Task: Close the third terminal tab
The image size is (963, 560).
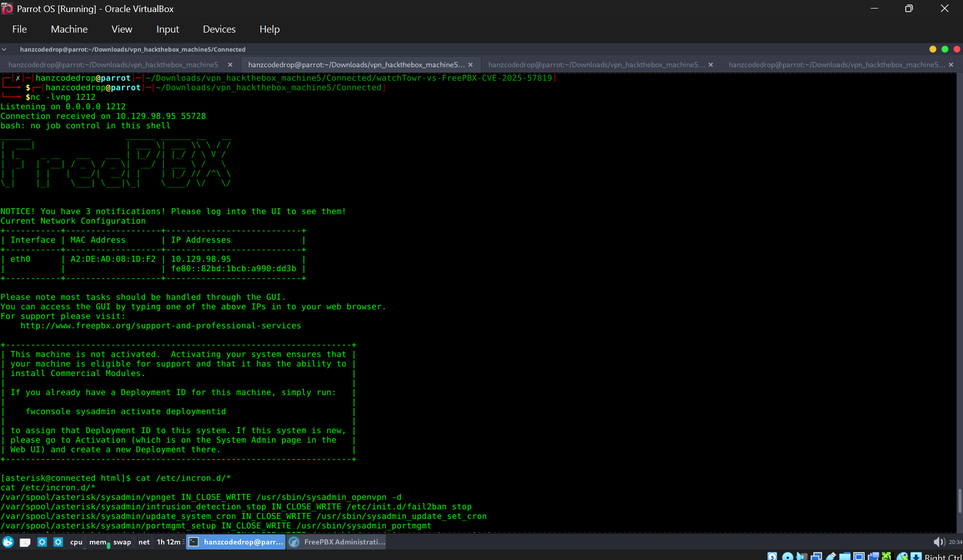Action: click(x=710, y=64)
